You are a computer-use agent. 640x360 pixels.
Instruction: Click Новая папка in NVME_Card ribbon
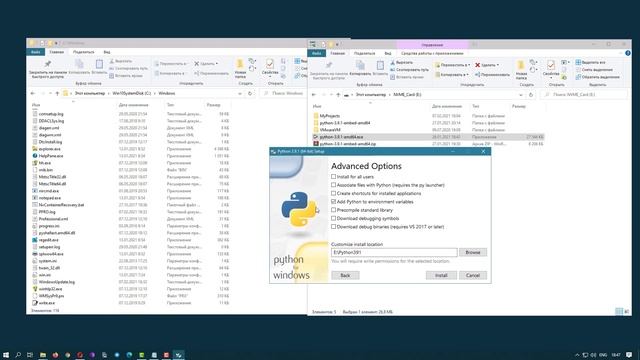[x=521, y=70]
